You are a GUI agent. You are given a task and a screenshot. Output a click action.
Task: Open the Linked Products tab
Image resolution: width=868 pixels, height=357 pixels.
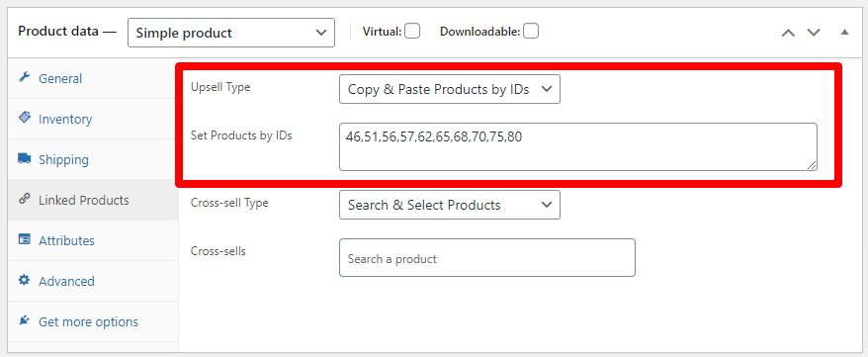tap(93, 200)
